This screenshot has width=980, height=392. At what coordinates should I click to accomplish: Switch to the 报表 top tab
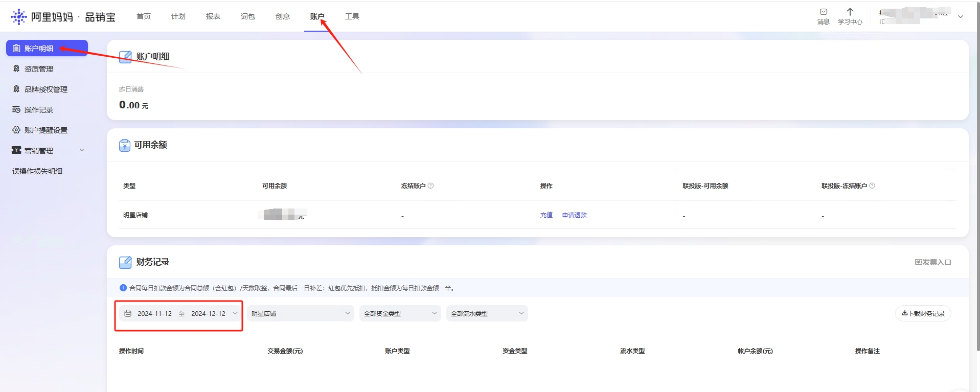pyautogui.click(x=213, y=16)
